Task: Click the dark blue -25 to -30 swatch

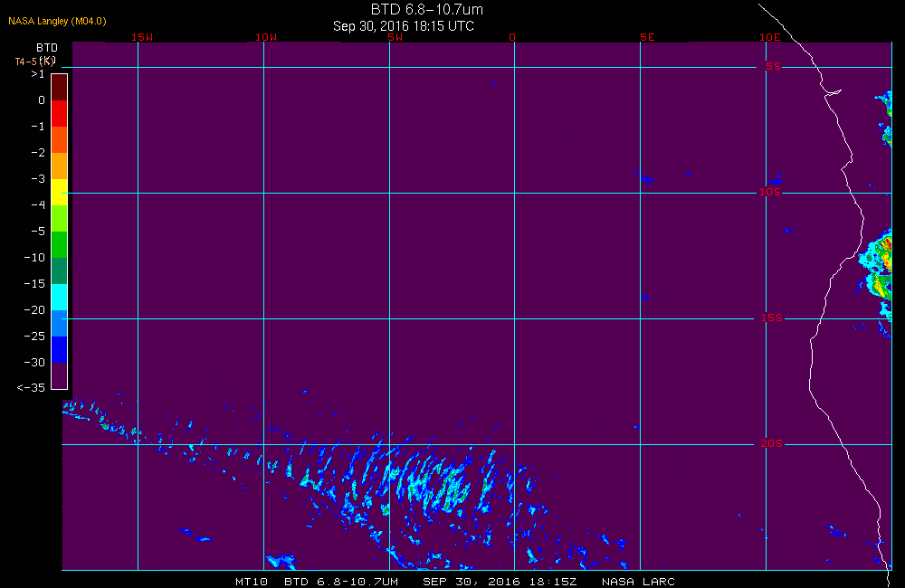Action: [60, 350]
